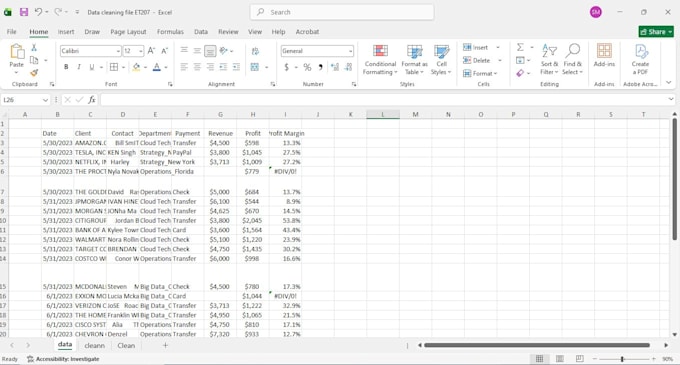Open the Page Layout tab

(x=128, y=32)
